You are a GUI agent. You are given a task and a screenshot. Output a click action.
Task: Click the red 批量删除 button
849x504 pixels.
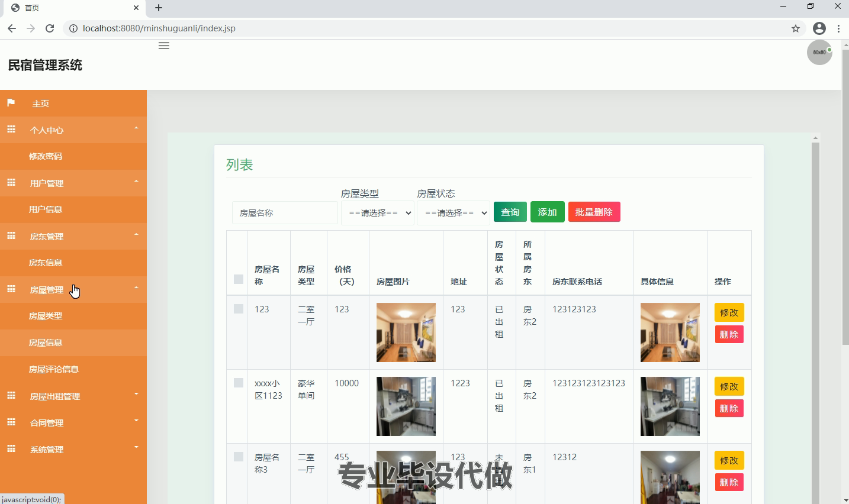[594, 212]
